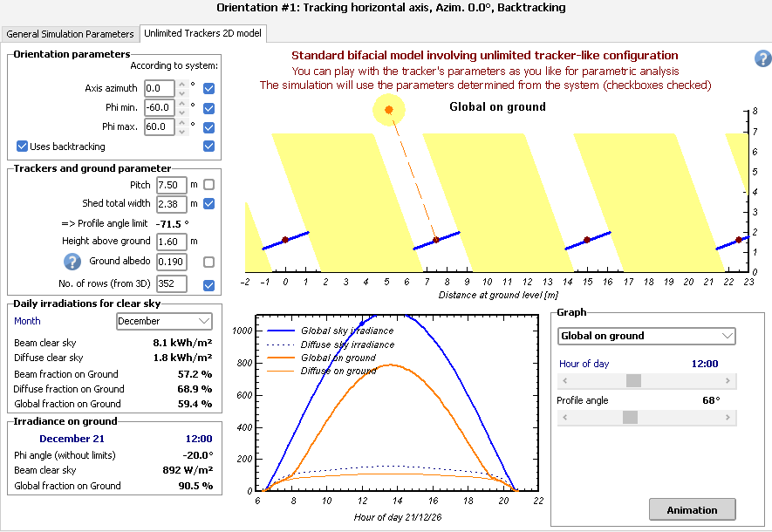
Task: Click the Pitch input field
Action: coord(169,185)
